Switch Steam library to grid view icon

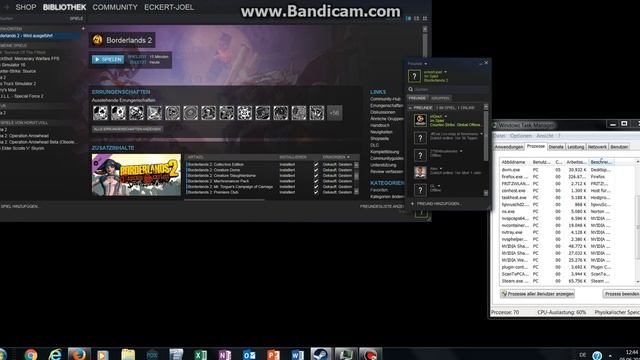425,18
